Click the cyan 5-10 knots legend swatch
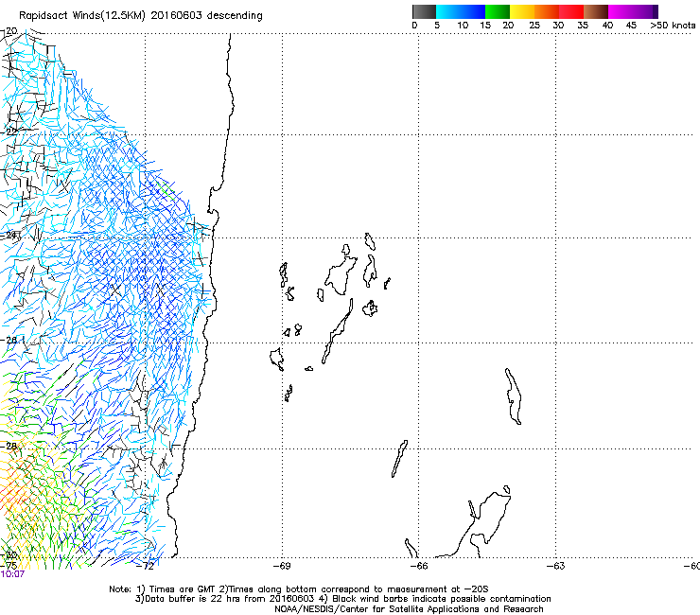Screen dimensions: 700x615 click(448, 11)
